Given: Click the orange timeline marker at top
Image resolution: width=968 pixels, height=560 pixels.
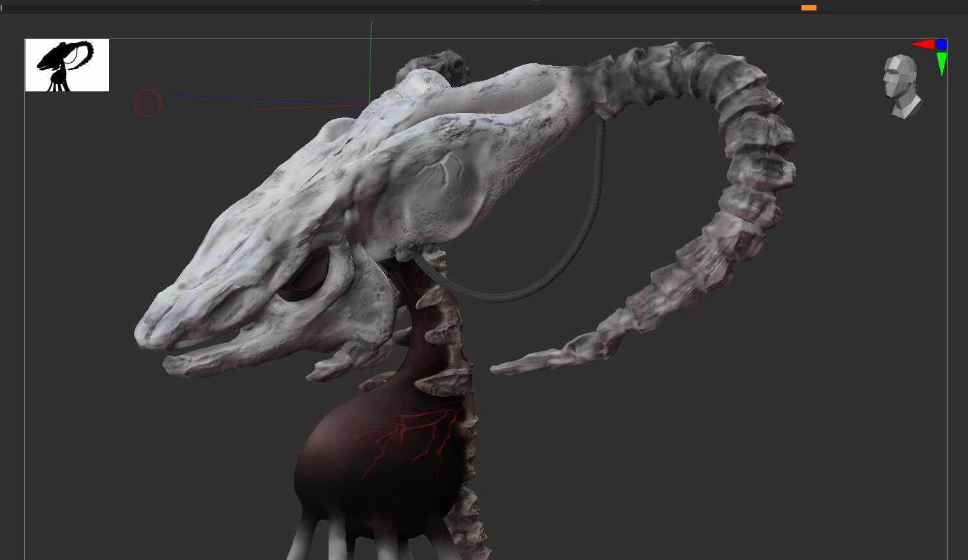Looking at the screenshot, I should click(x=809, y=8).
